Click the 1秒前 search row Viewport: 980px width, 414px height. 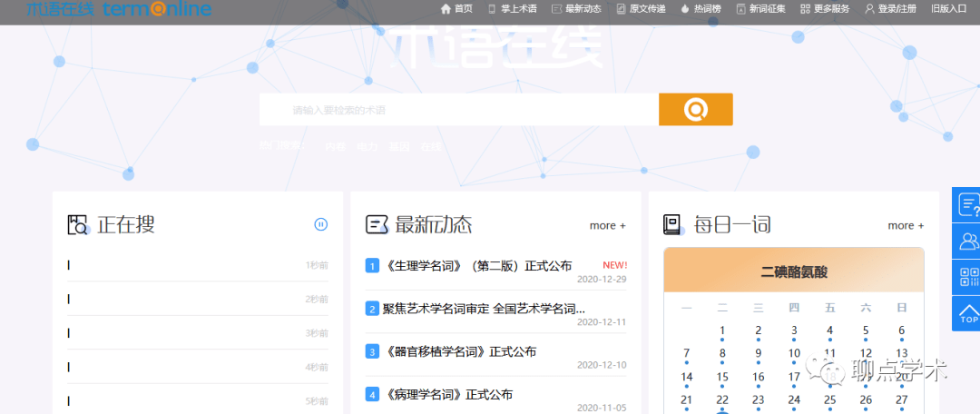pos(198,265)
